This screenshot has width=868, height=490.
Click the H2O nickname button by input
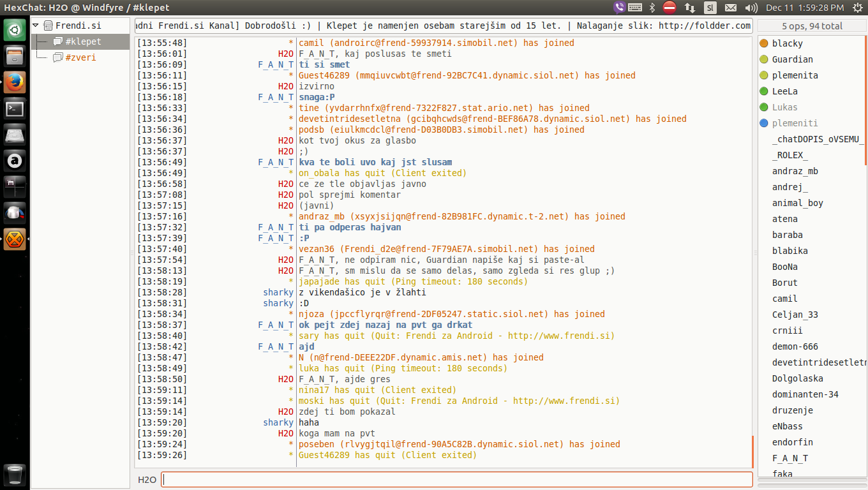tap(147, 479)
